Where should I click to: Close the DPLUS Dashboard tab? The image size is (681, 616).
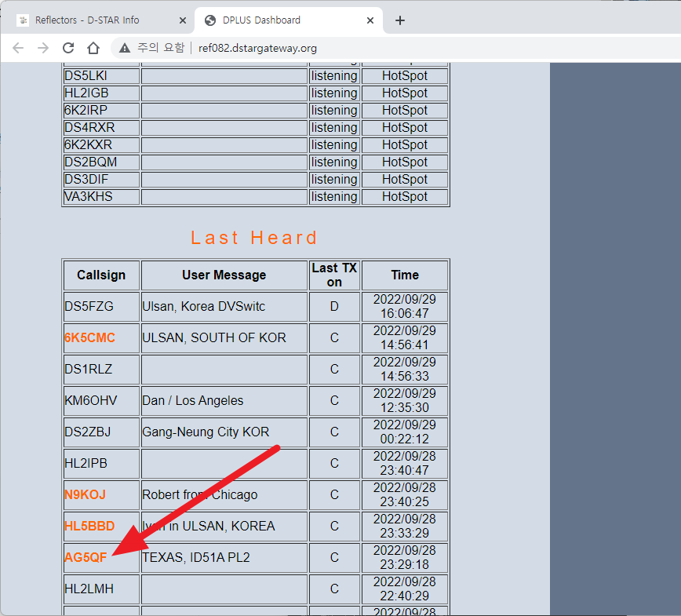tap(370, 20)
